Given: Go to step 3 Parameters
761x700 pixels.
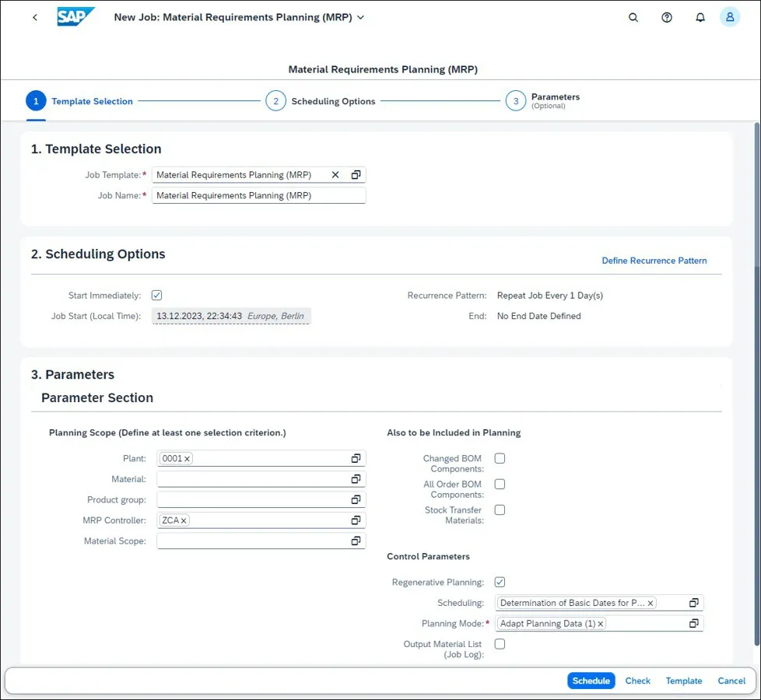Looking at the screenshot, I should click(x=542, y=101).
